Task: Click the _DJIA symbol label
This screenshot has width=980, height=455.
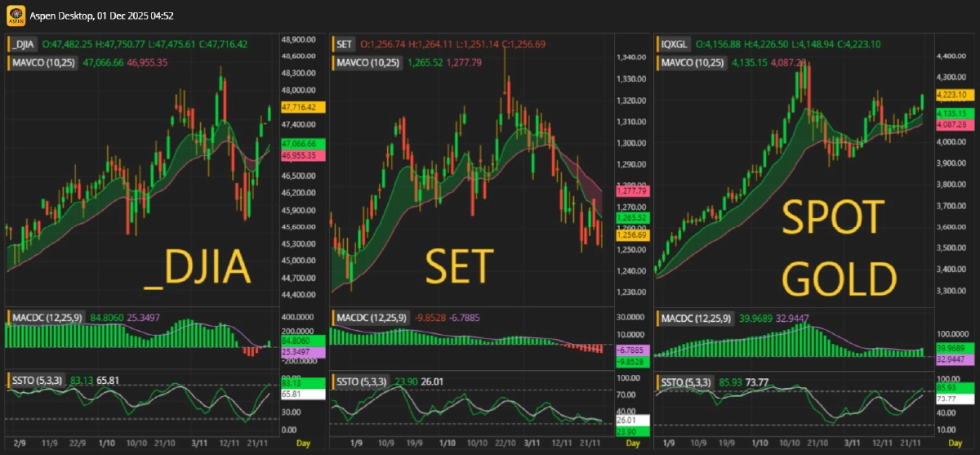Action: pos(23,45)
